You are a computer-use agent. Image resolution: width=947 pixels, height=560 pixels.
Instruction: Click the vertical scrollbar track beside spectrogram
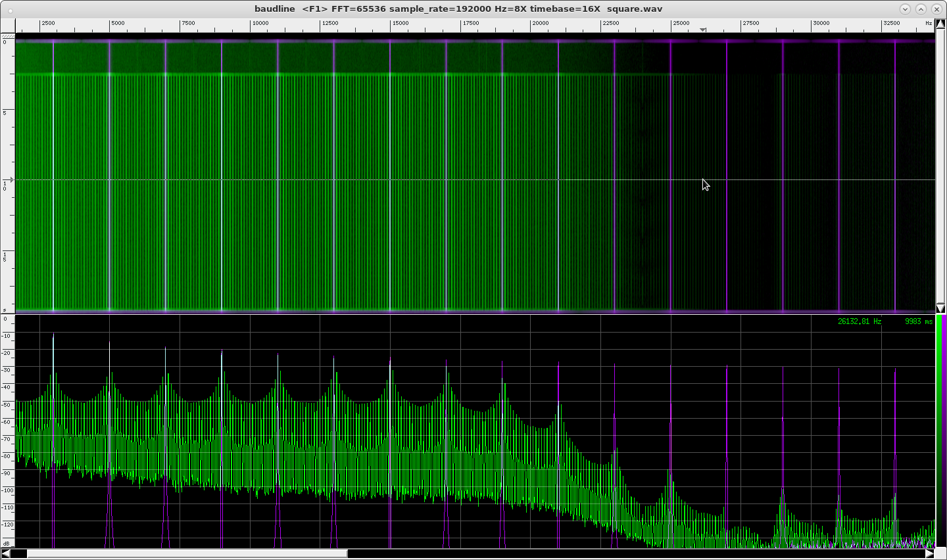click(x=940, y=166)
